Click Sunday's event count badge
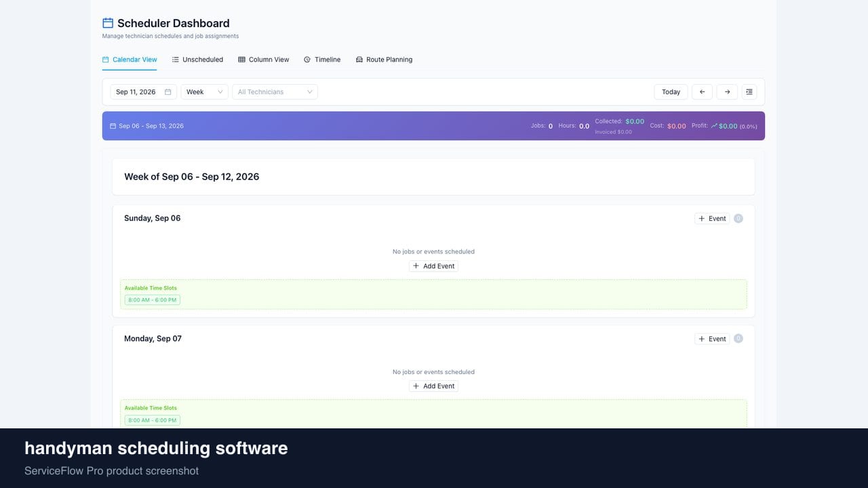Image resolution: width=868 pixels, height=488 pixels. click(x=738, y=218)
